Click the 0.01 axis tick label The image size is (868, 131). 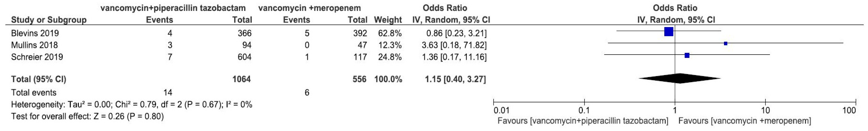tap(501, 111)
